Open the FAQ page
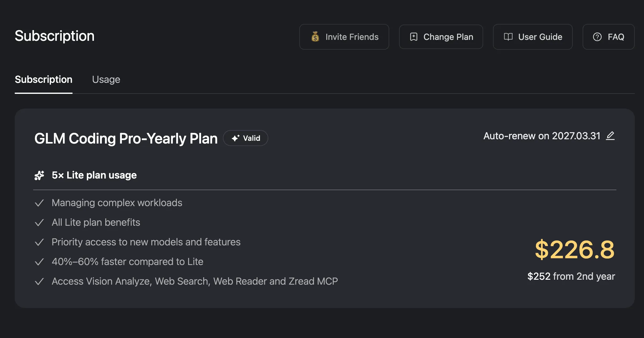 click(x=608, y=37)
